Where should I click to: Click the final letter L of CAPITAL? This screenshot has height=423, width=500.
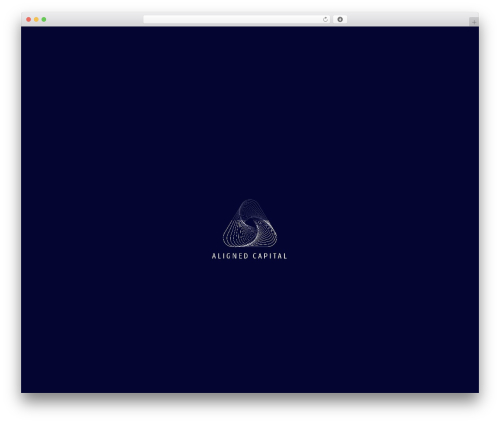coord(285,256)
